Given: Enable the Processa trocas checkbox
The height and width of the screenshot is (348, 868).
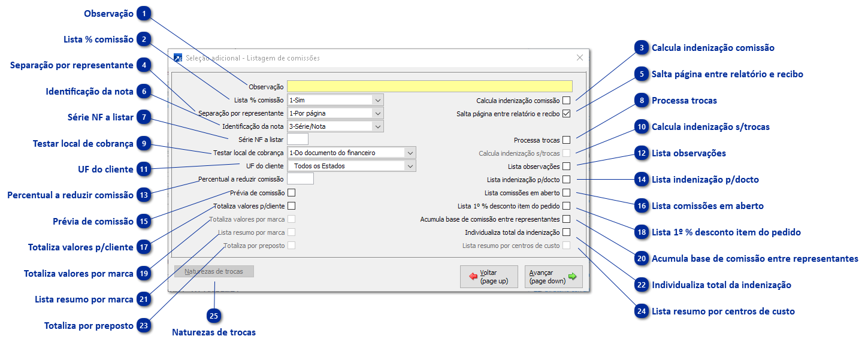Looking at the screenshot, I should coord(566,140).
